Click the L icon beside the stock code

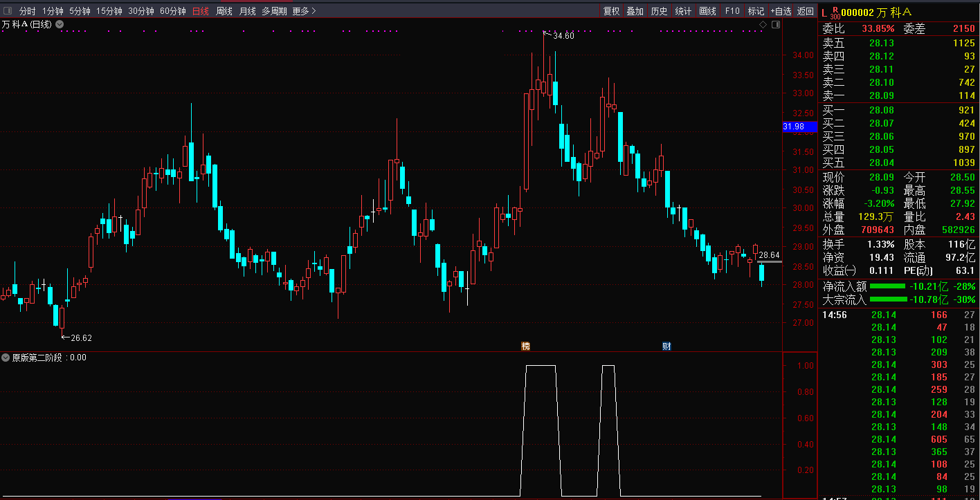click(x=824, y=12)
